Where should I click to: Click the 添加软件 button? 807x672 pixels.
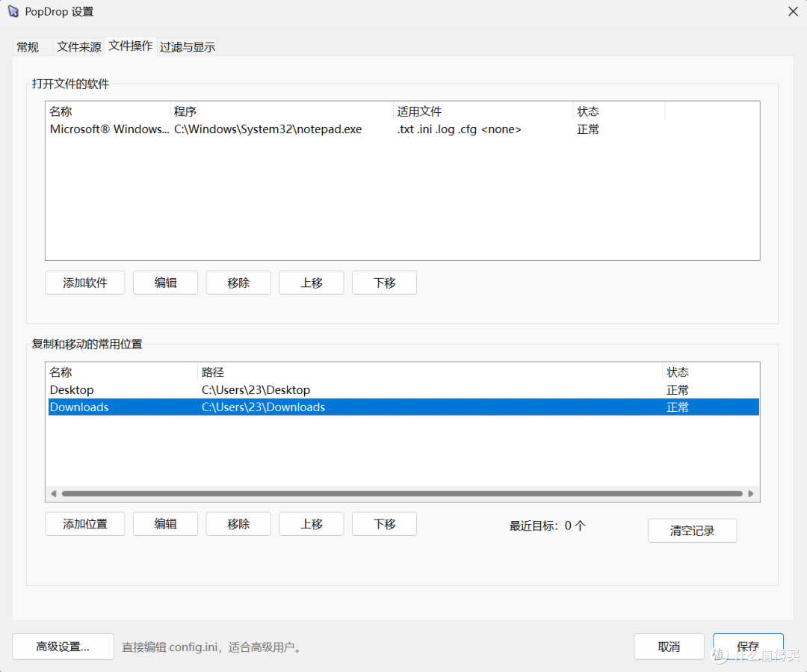click(x=85, y=283)
